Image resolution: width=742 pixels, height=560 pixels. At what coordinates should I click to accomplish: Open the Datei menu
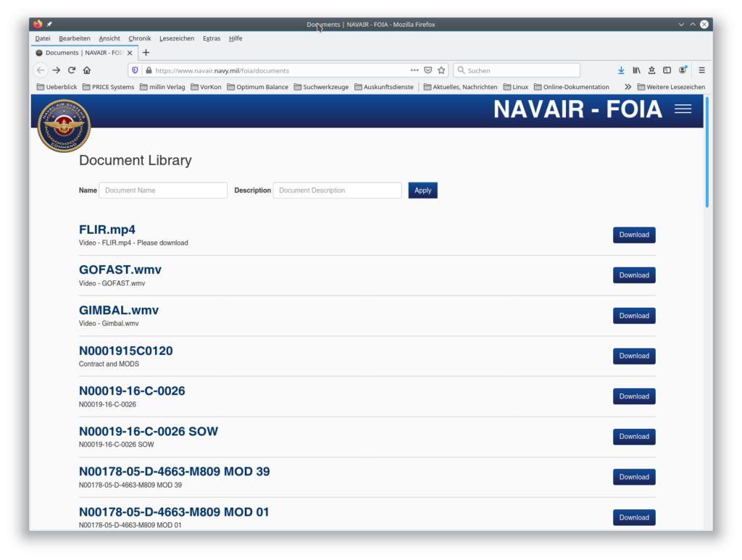click(43, 38)
